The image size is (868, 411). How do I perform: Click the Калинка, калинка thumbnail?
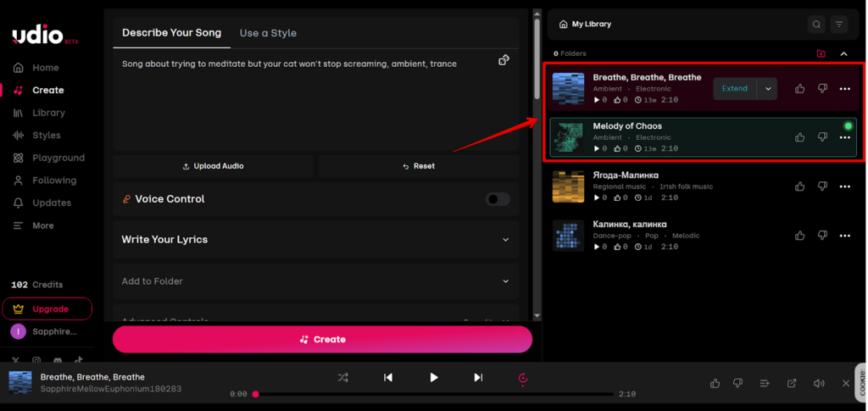(569, 236)
